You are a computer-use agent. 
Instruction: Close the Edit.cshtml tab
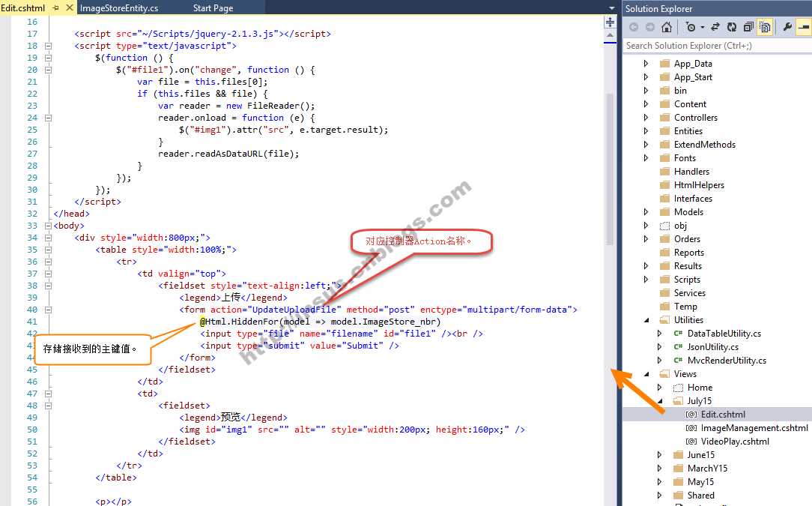coord(70,7)
